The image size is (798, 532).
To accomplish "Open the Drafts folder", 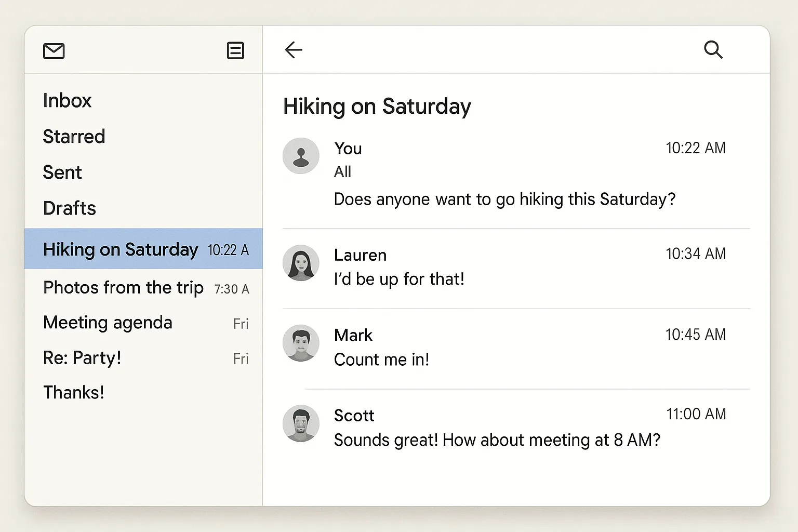I will (70, 208).
